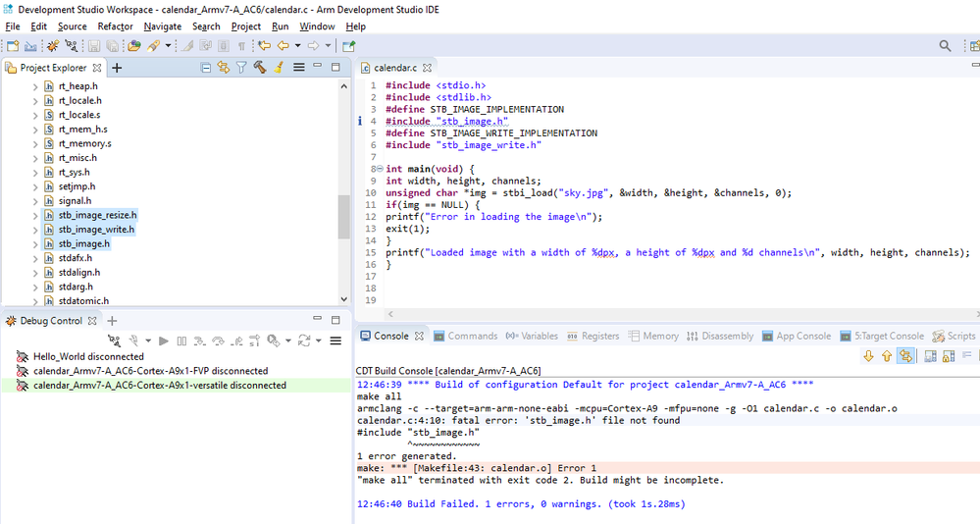The height and width of the screenshot is (524, 980).
Task: Collapse the main function fold marker
Action: (379, 169)
